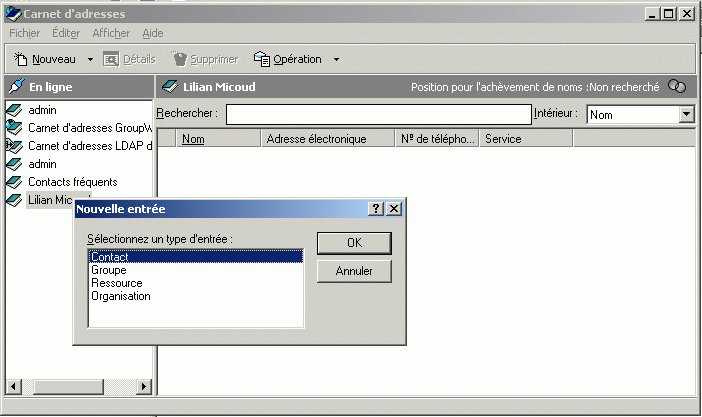Click sidebar scrollbar right arrow
702x417 pixels.
143,386
